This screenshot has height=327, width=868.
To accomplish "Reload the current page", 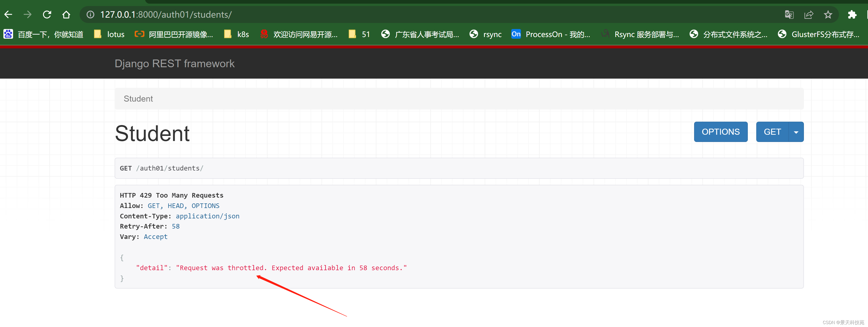I will [x=47, y=15].
